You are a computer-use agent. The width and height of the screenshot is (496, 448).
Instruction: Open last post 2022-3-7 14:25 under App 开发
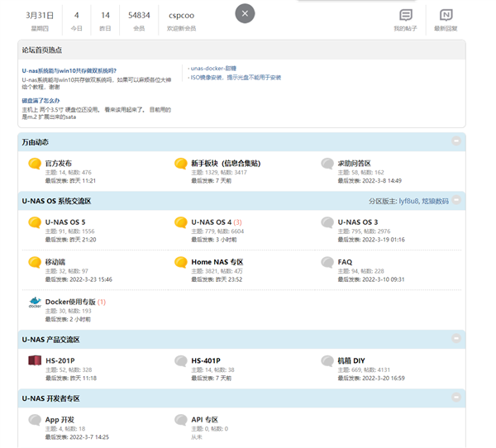89,437
